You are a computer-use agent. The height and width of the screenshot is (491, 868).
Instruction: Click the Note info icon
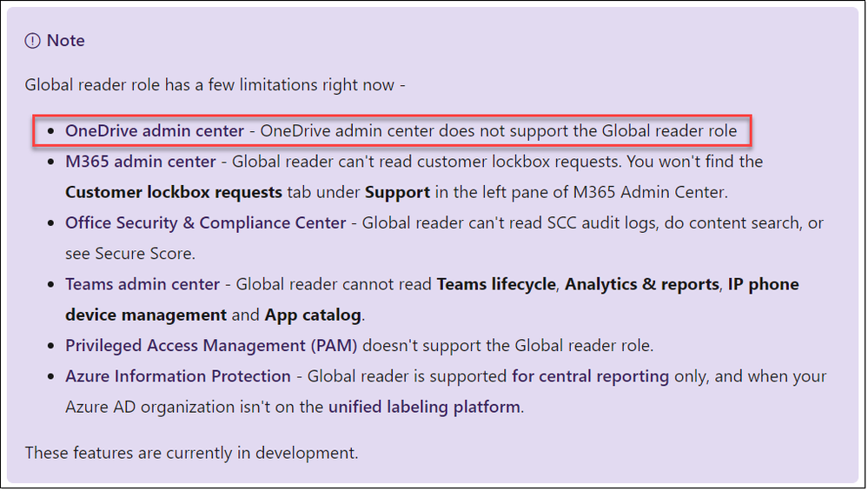tap(33, 41)
